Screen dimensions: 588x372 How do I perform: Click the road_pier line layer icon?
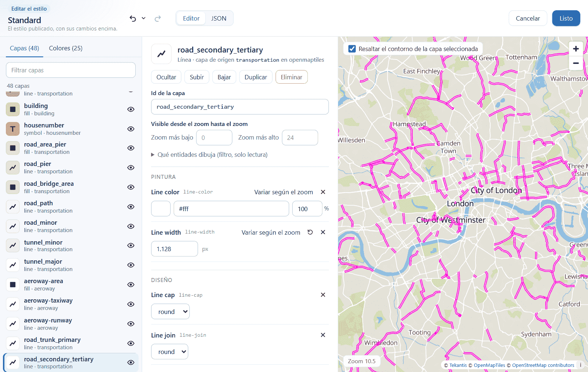(13, 167)
